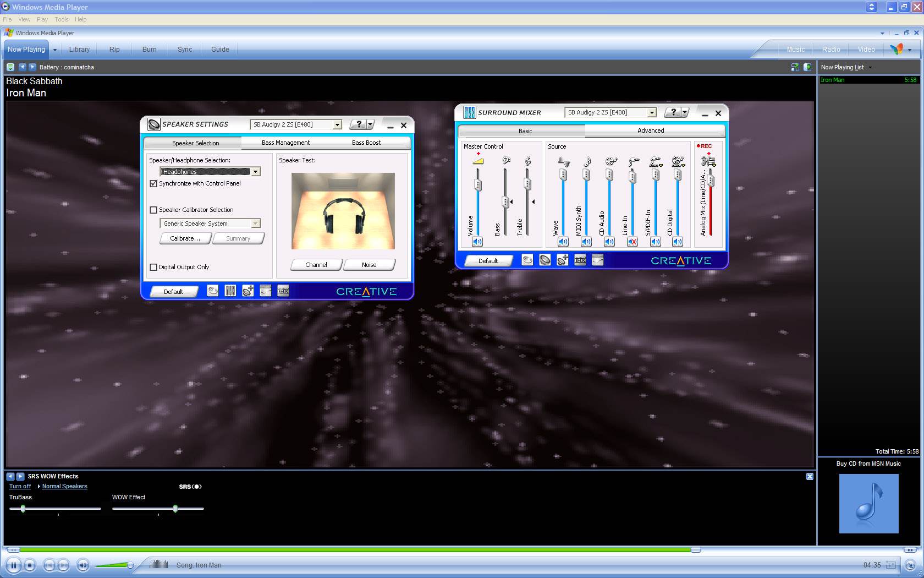Click Channel speaker test button
The image size is (924, 578).
[x=316, y=265]
